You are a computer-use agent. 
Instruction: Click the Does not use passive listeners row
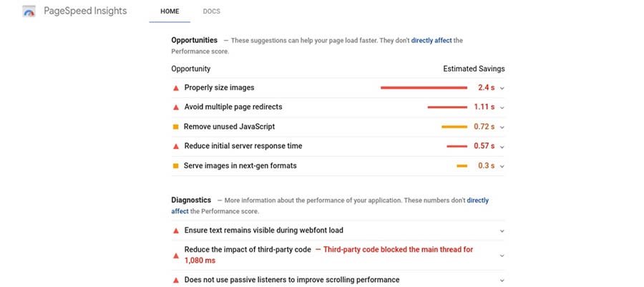coord(338,280)
